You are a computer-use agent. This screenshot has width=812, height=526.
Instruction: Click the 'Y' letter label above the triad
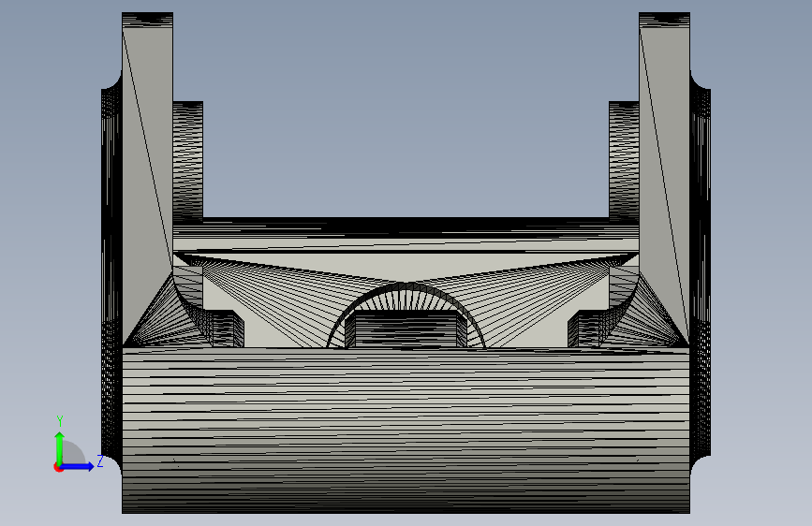tap(60, 421)
